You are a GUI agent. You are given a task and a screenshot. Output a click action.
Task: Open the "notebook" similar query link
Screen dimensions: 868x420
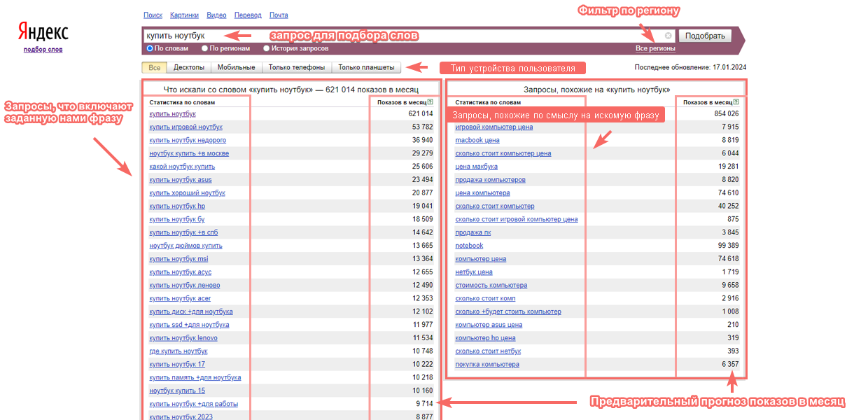pyautogui.click(x=469, y=246)
